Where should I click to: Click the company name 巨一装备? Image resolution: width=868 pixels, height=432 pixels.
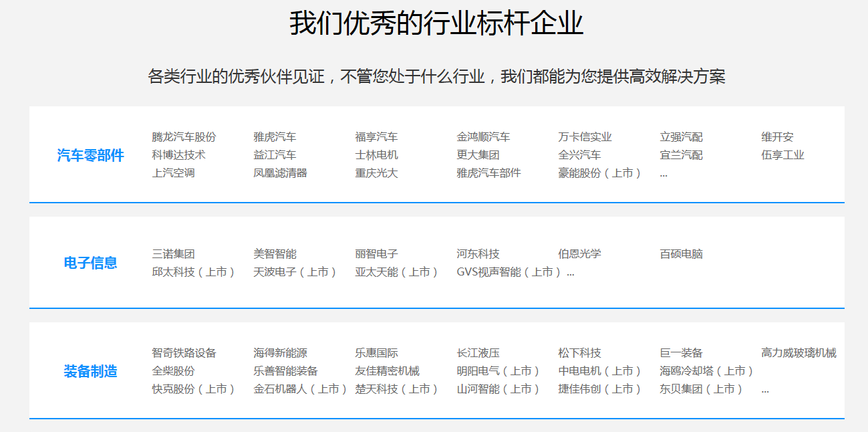tap(682, 353)
